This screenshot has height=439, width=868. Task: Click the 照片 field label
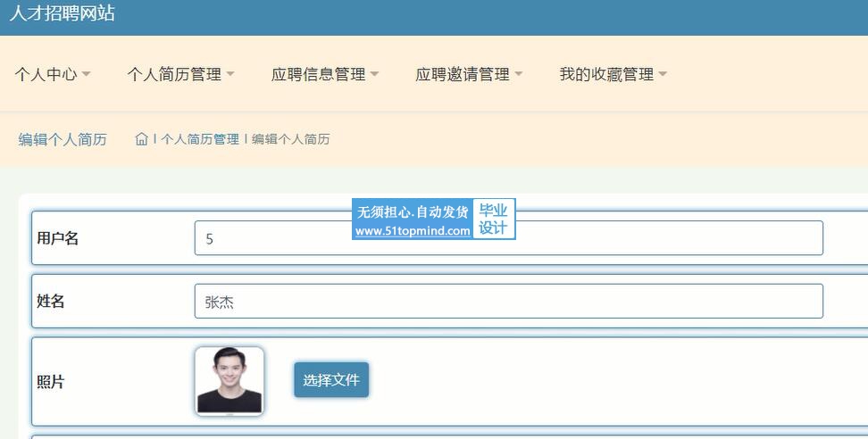[50, 382]
